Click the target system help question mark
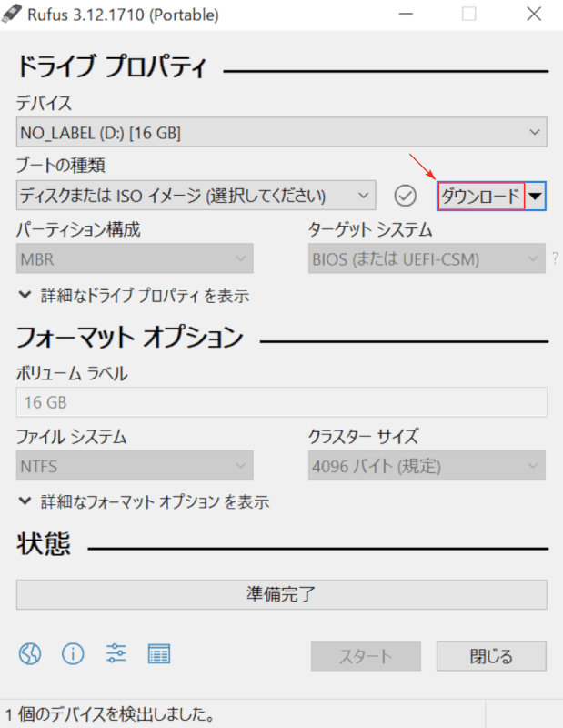The height and width of the screenshot is (728, 563). (555, 258)
